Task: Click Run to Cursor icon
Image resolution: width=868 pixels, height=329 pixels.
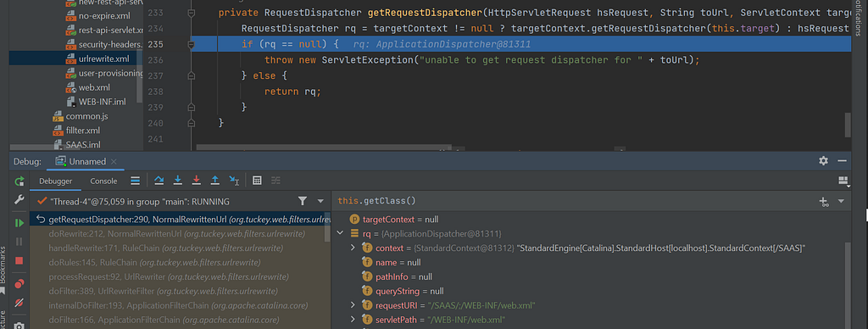Action: (x=234, y=181)
